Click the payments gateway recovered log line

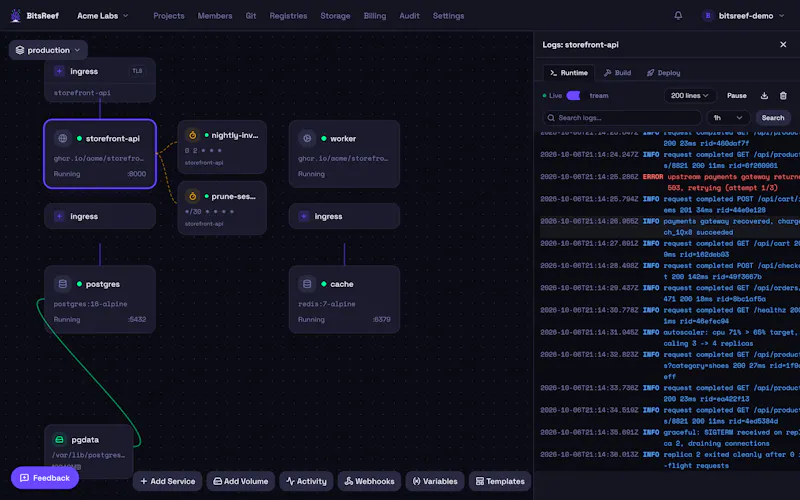(x=670, y=227)
